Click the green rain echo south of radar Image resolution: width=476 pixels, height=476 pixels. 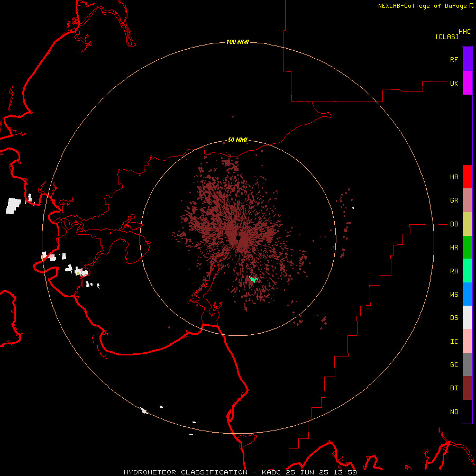tap(253, 279)
